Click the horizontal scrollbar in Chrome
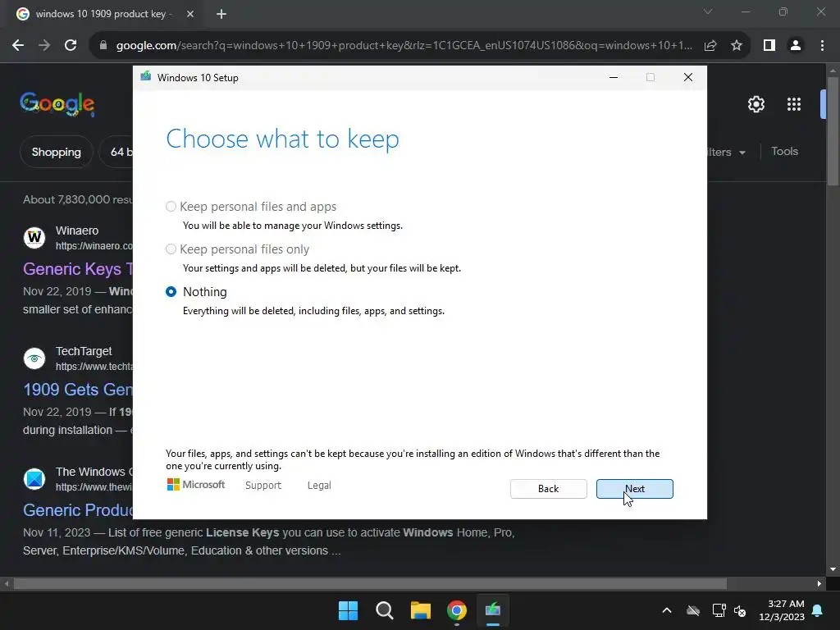Screen dimensions: 840x630 tap(370, 583)
